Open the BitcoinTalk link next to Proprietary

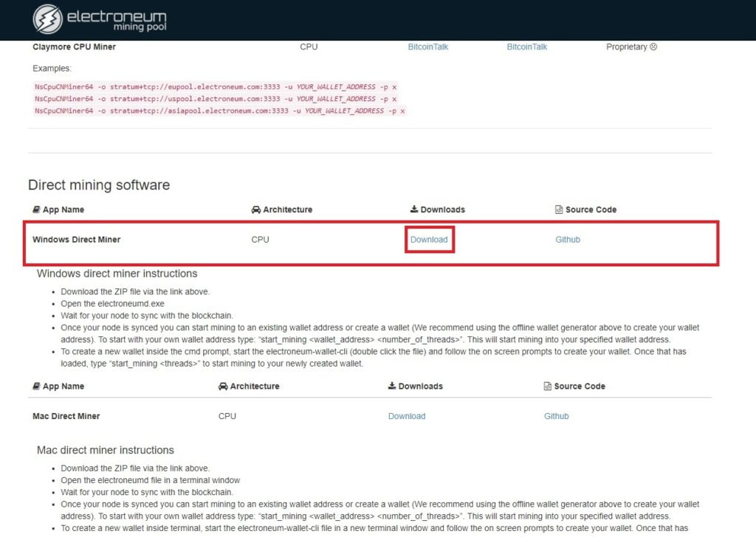pyautogui.click(x=527, y=46)
